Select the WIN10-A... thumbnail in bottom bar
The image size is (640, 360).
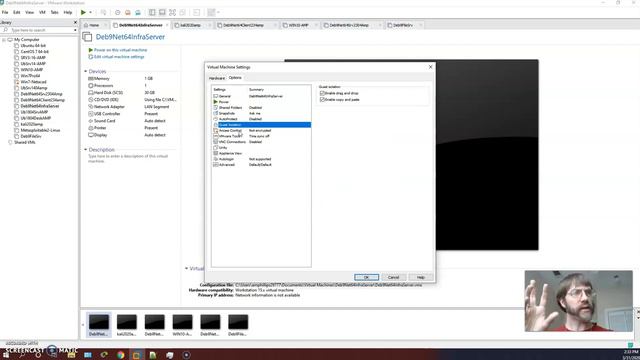tap(182, 325)
